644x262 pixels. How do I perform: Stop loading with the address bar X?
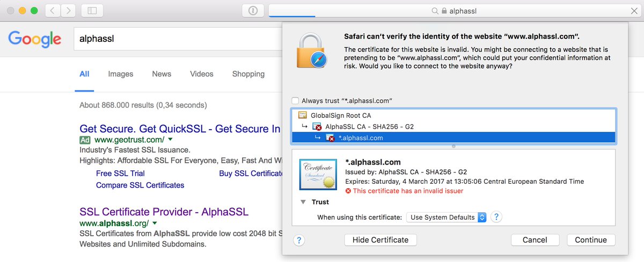(633, 11)
